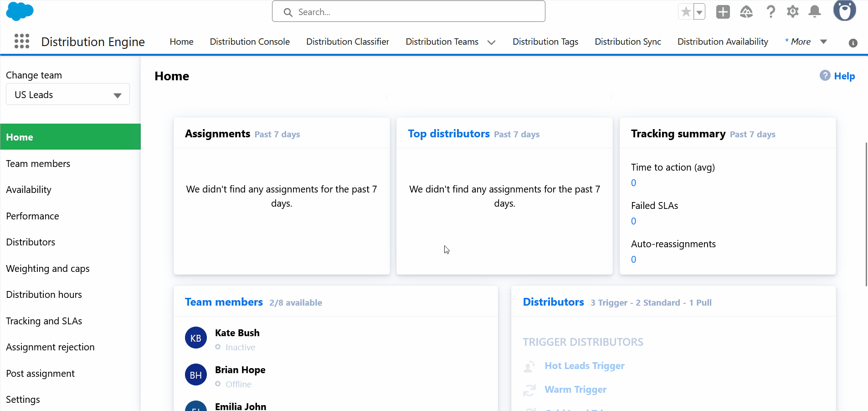The image size is (868, 411).
Task: Open the Distributors card heading link
Action: click(553, 302)
